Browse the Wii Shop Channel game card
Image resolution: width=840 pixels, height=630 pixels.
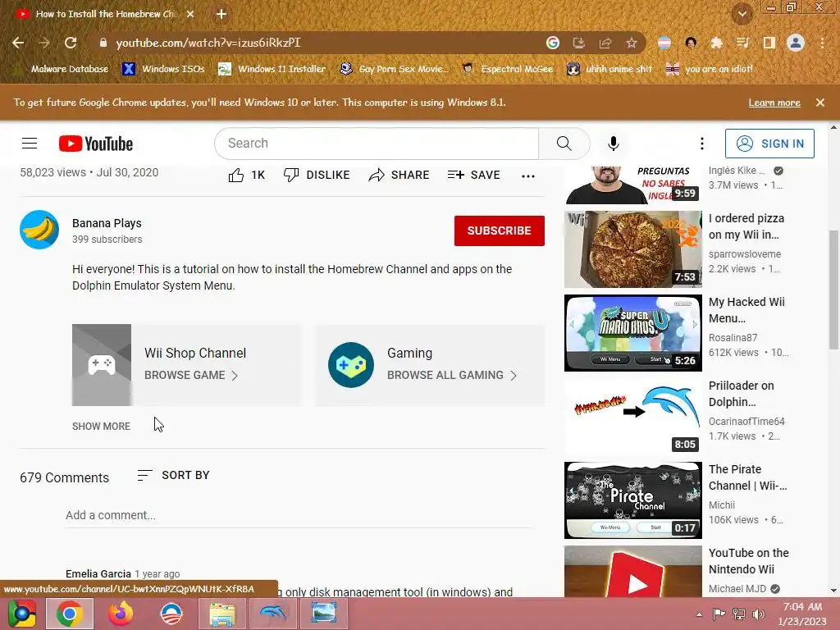tap(187, 365)
